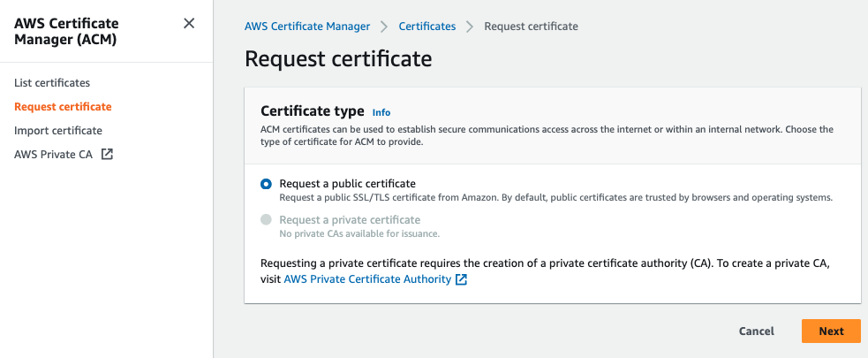Open Request certificate sidebar item
The width and height of the screenshot is (868, 358).
pos(63,107)
